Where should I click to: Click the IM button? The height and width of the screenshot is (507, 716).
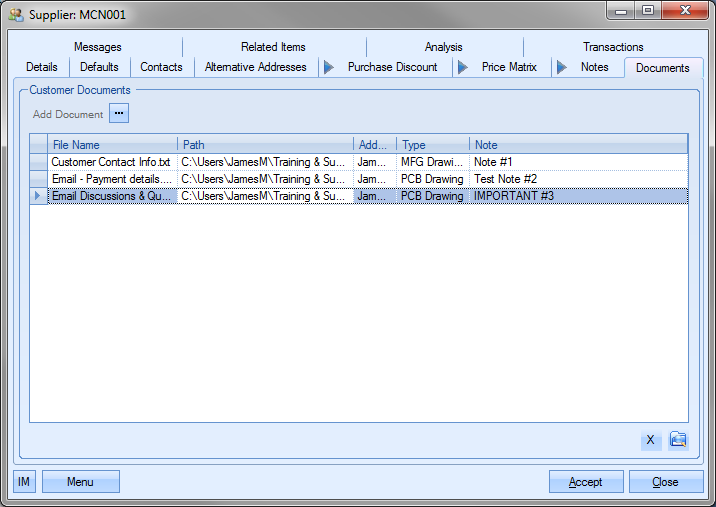[x=24, y=482]
